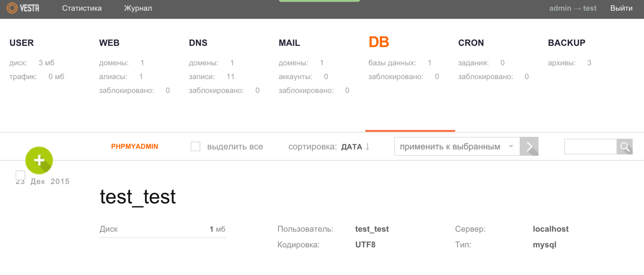This screenshot has width=644, height=275.
Task: Check the 'выделить все' checkbox
Action: point(196,147)
